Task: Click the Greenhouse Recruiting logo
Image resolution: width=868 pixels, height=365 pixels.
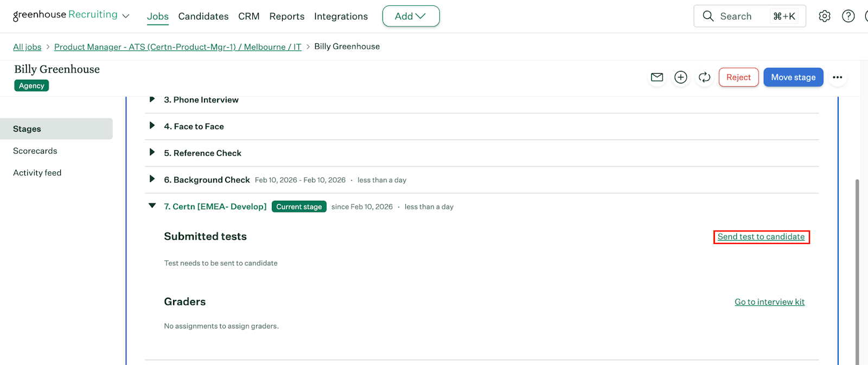Action: coord(65,15)
